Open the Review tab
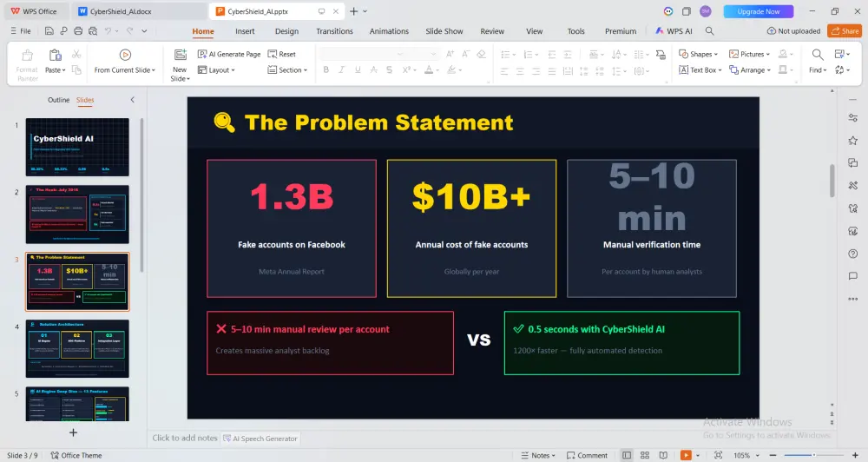Image resolution: width=868 pixels, height=462 pixels. [x=492, y=31]
